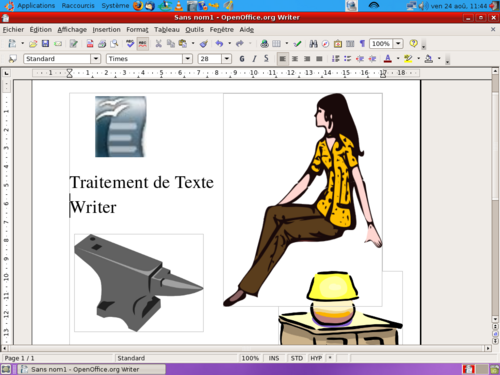Export directly as PDF icon
The height and width of the screenshot is (375, 500).
click(x=90, y=44)
